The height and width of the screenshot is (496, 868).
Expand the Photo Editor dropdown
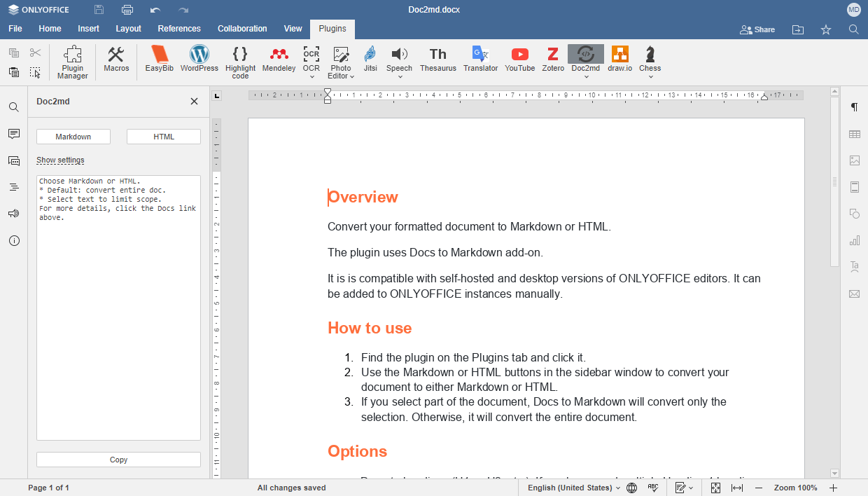tap(352, 76)
